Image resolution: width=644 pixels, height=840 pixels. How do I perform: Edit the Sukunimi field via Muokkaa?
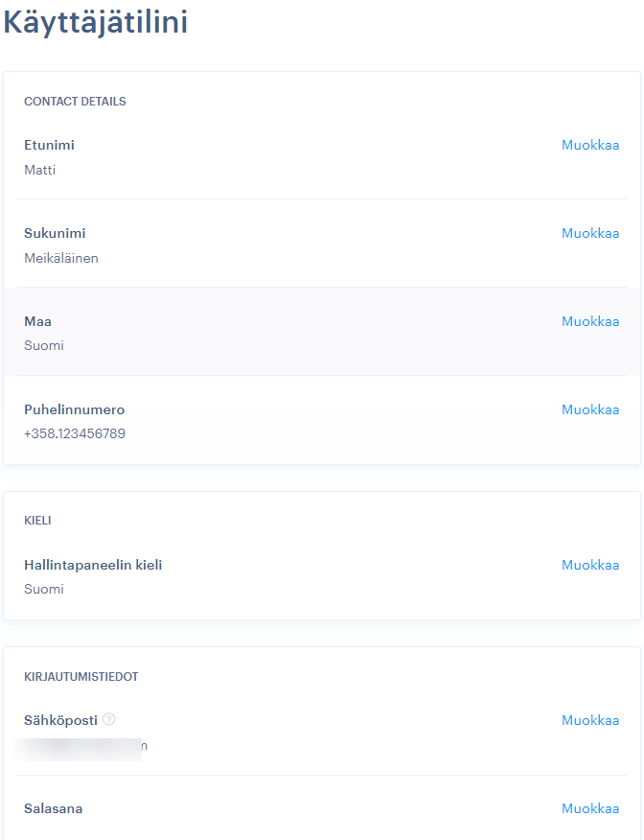coord(590,234)
